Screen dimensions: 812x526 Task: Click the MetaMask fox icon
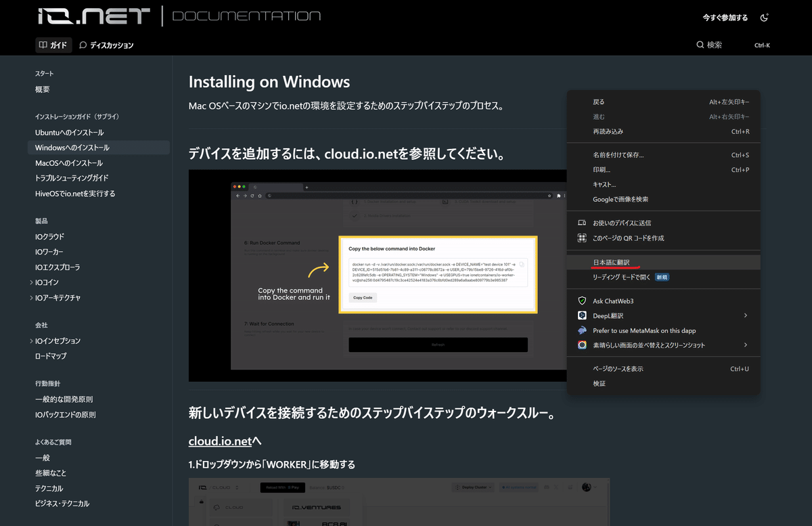[581, 330]
